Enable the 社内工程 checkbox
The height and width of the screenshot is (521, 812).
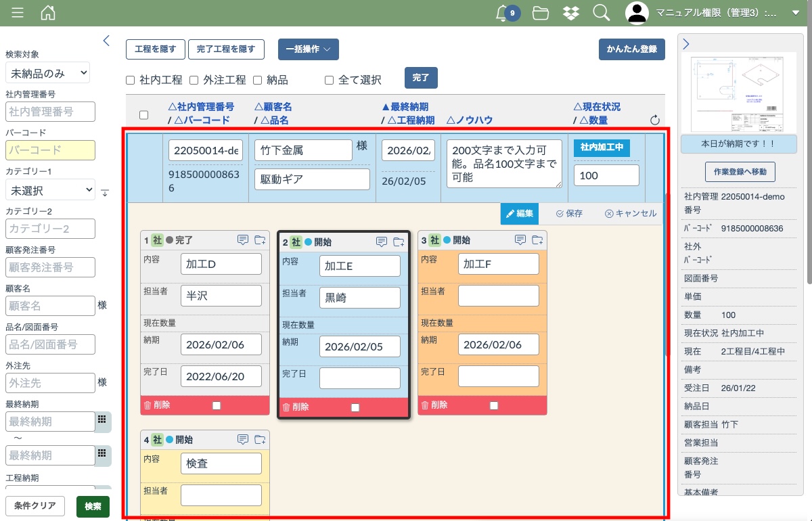(x=131, y=81)
